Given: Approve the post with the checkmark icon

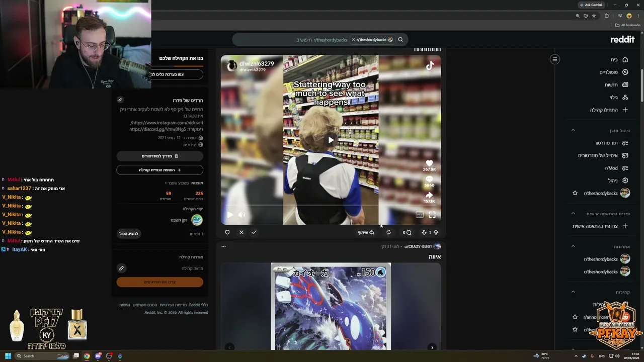Looking at the screenshot, I should pos(254,232).
